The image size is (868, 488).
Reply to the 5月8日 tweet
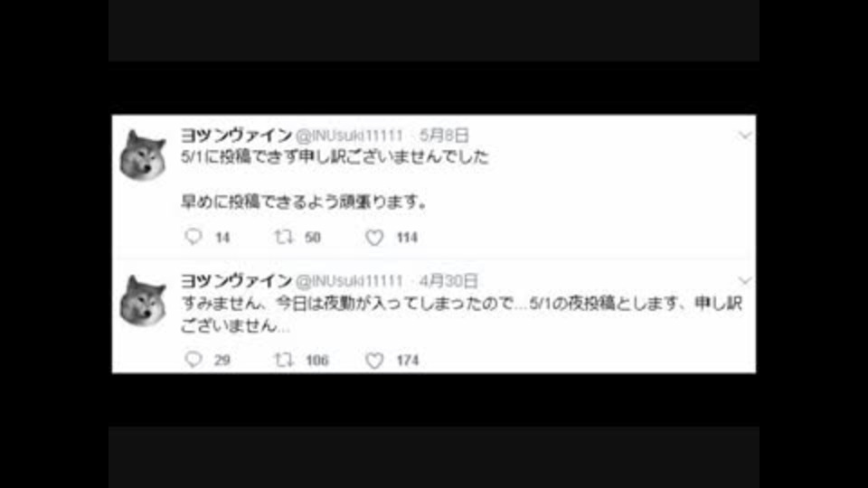click(x=193, y=237)
